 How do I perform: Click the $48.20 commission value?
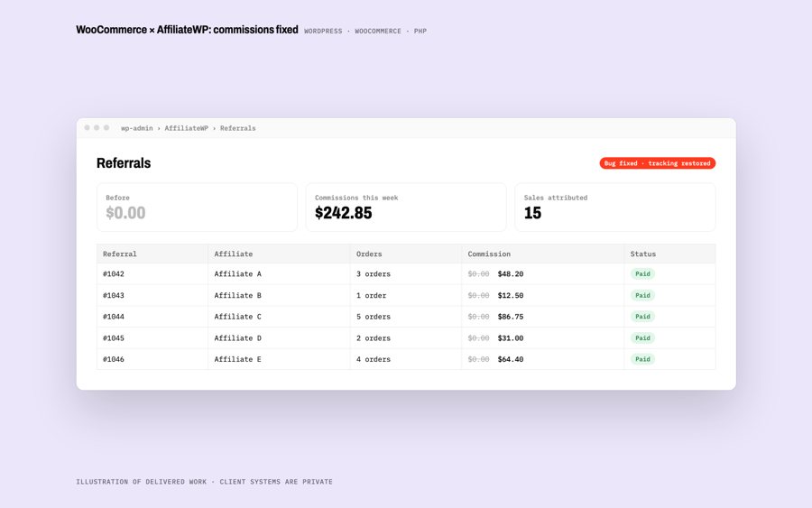pos(511,274)
